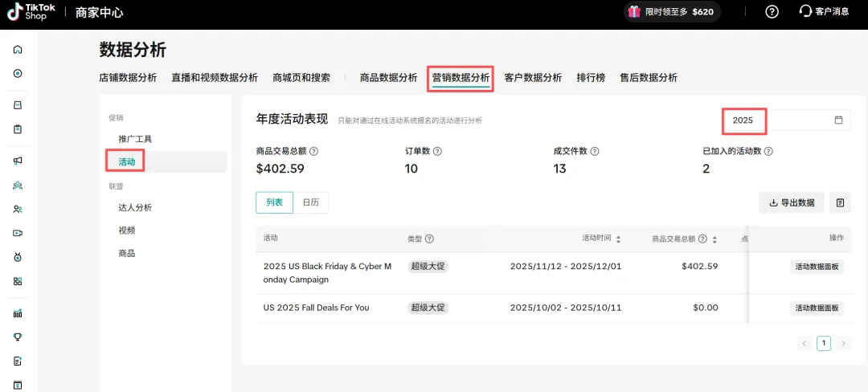Click the megaphone marketing icon in sidebar

point(18,161)
